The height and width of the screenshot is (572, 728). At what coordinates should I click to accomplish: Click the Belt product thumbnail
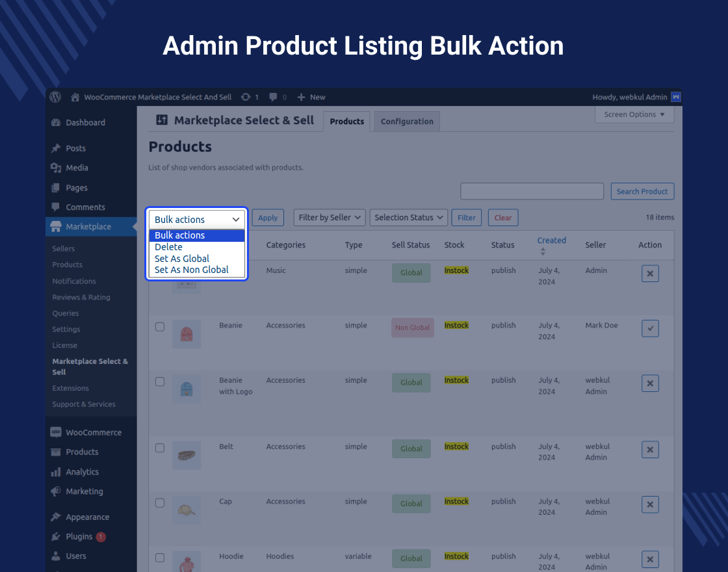[187, 456]
